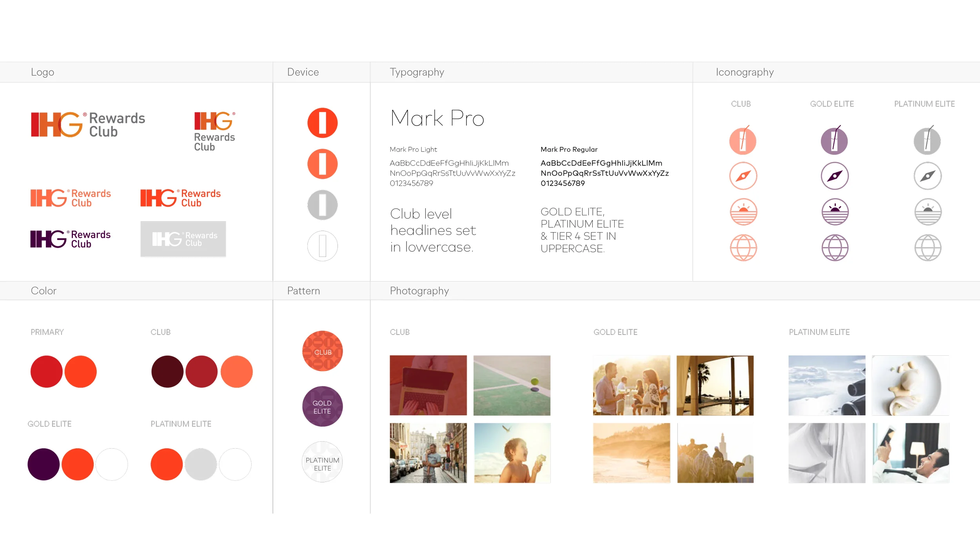Click the Platinum Elite white swatch
This screenshot has height=551, width=980.
(235, 464)
